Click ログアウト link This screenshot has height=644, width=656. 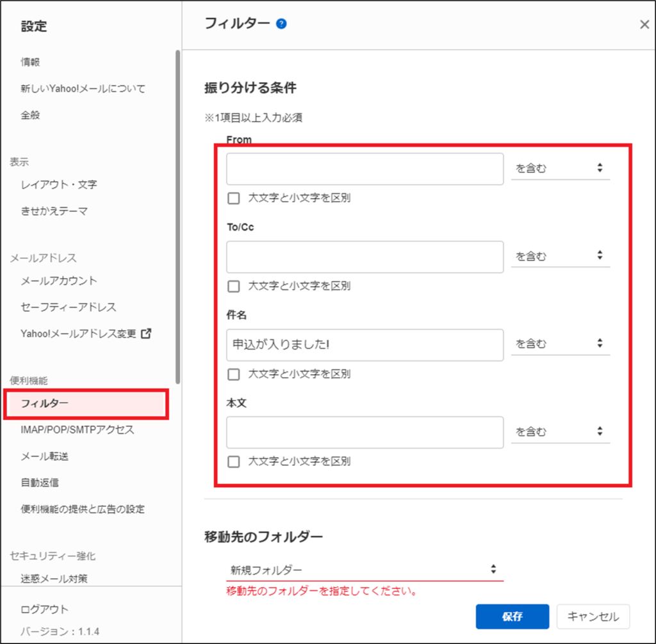[44, 609]
